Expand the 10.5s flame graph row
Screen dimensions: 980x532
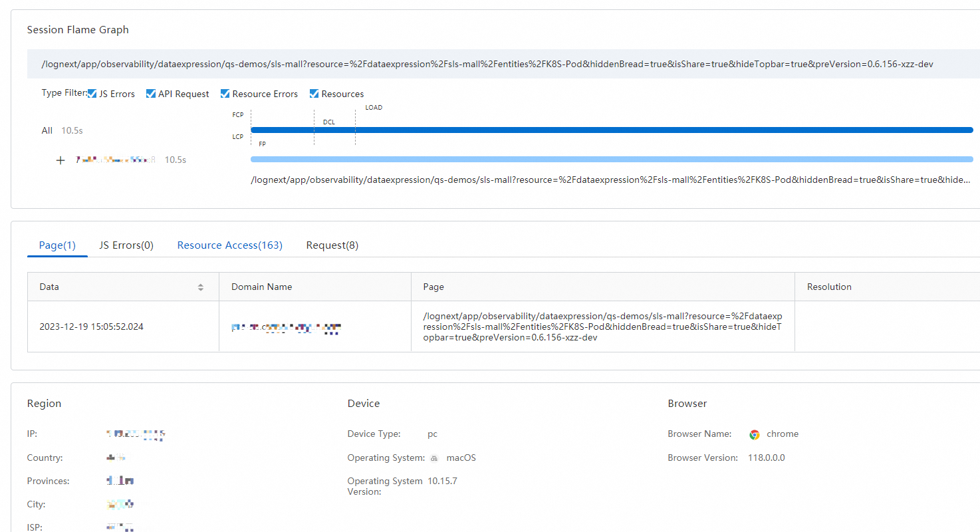(x=61, y=160)
